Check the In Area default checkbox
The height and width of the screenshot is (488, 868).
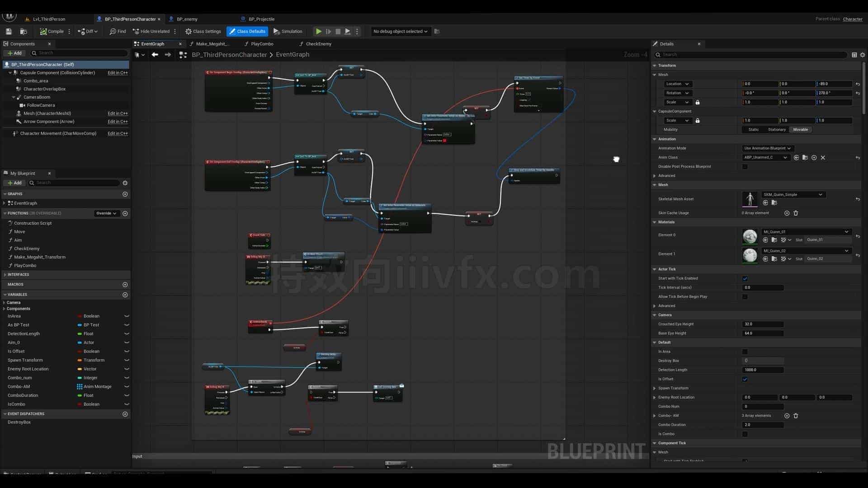745,352
